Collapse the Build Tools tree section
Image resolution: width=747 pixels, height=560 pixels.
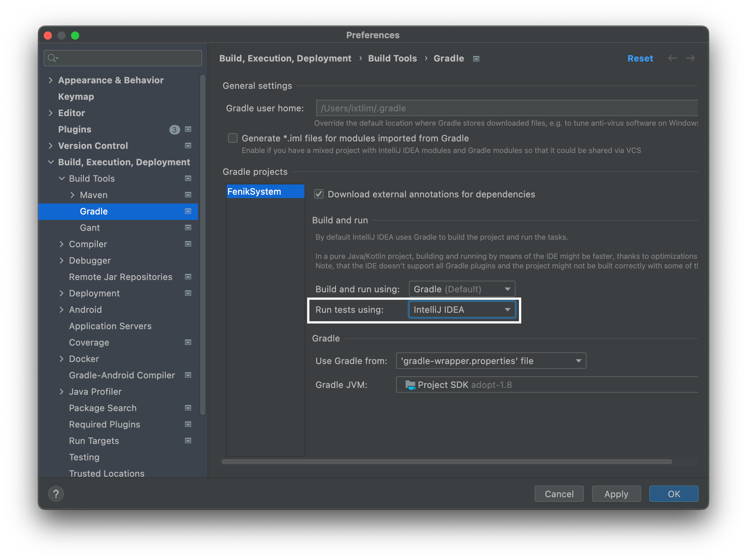[x=62, y=178]
